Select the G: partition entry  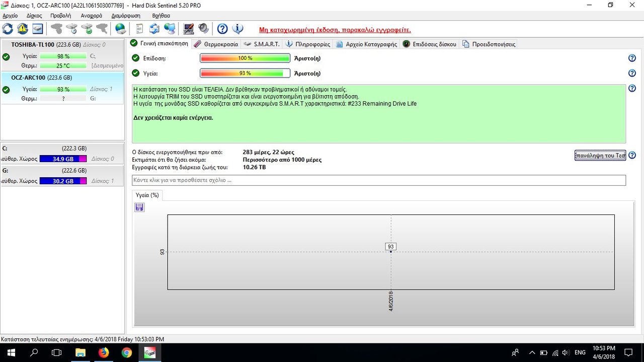click(62, 176)
